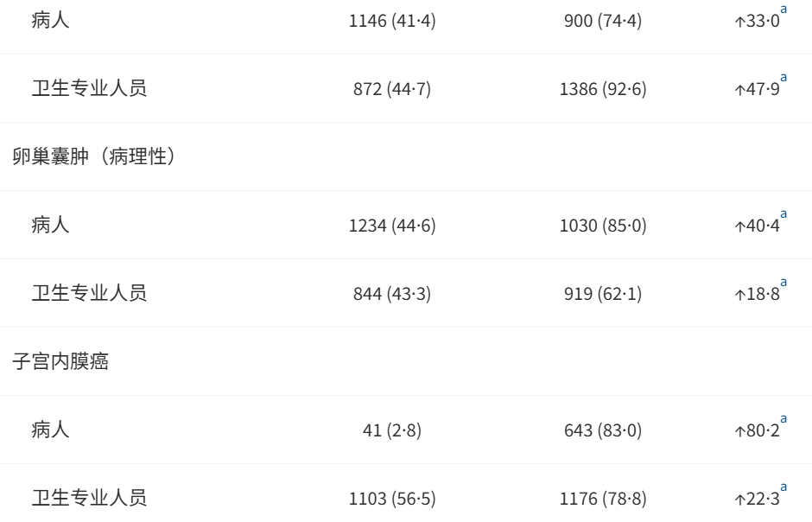Follow footnote 'a' after ↑80·2
This screenshot has height=522, width=812.
pyautogui.click(x=783, y=418)
